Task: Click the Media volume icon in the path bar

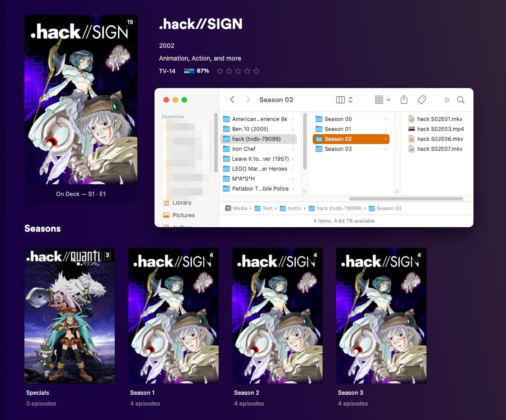Action: click(228, 208)
